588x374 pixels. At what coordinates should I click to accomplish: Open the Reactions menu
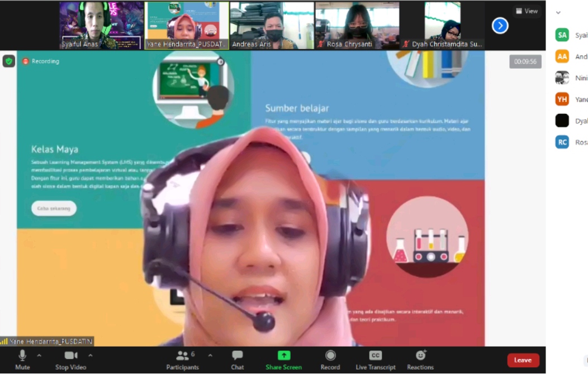(420, 360)
